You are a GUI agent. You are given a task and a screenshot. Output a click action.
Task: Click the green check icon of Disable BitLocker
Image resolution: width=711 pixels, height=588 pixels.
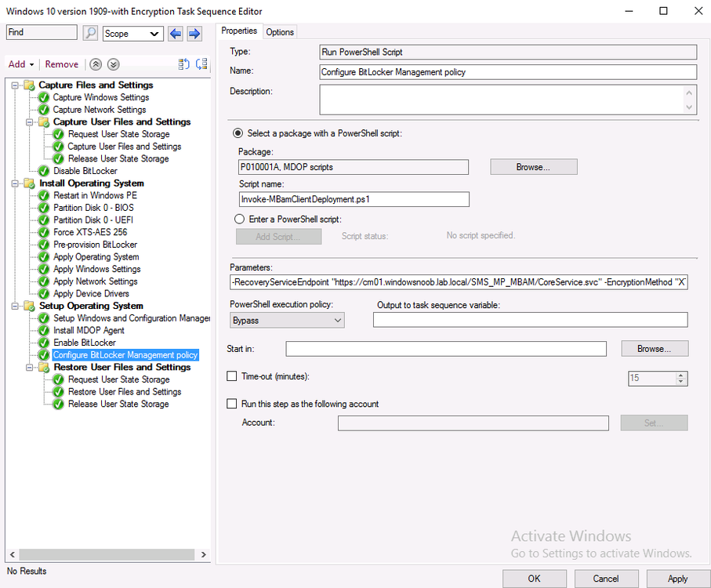(x=44, y=171)
